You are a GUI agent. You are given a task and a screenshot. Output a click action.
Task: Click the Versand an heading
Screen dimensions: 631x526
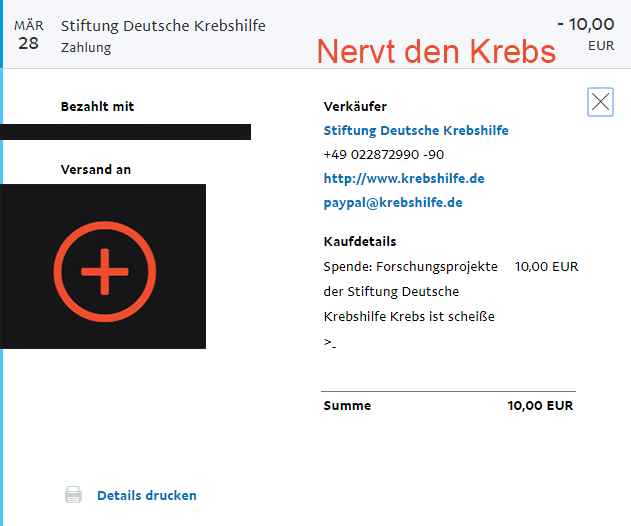click(96, 169)
